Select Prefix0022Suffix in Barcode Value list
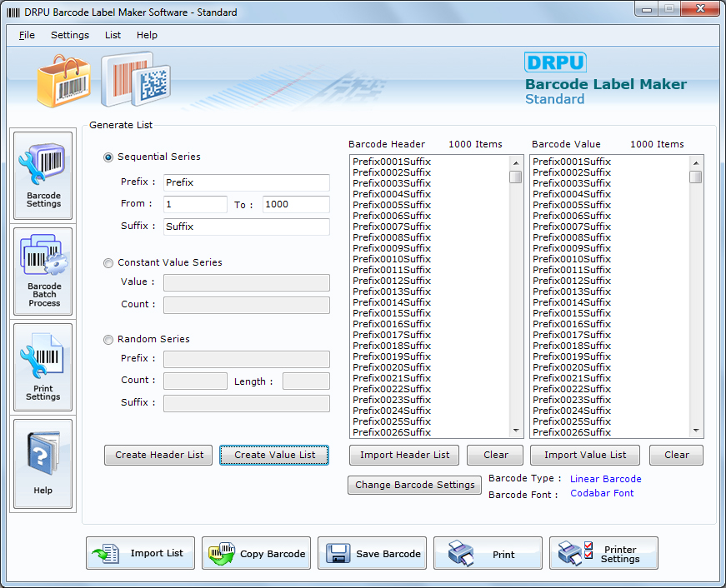The image size is (726, 588). (572, 389)
